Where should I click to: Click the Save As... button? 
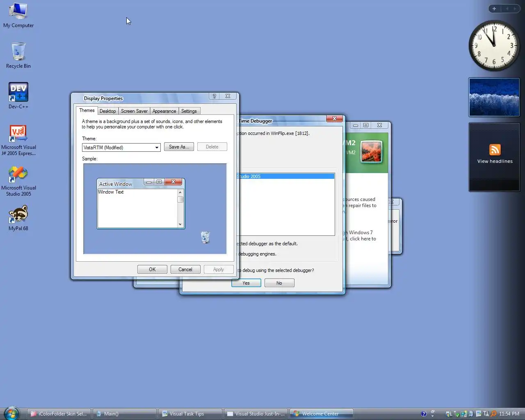pos(179,147)
